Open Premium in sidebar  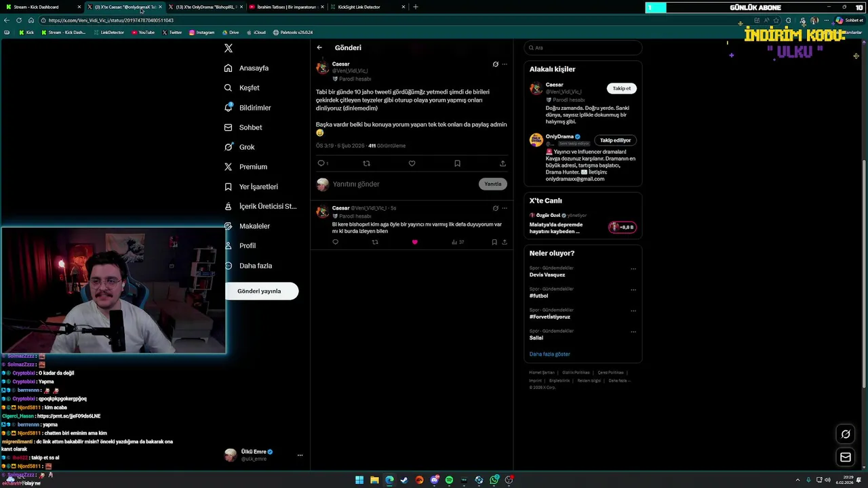pyautogui.click(x=246, y=167)
